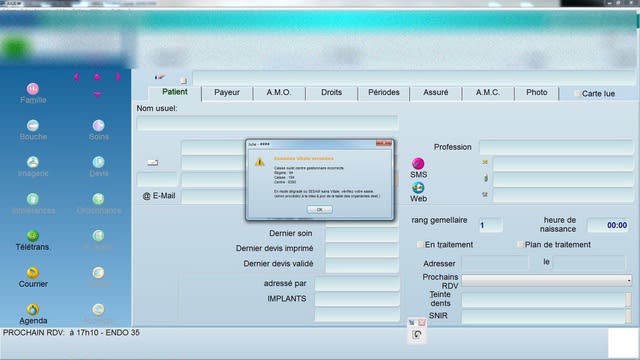This screenshot has height=360, width=640.
Task: Click the pink left arrow navigator
Action: tap(76, 77)
